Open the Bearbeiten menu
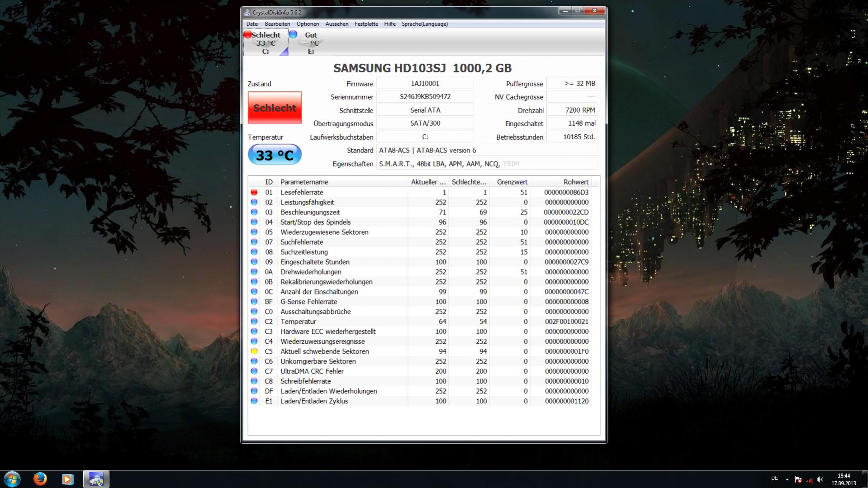868x488 pixels. pyautogui.click(x=277, y=24)
